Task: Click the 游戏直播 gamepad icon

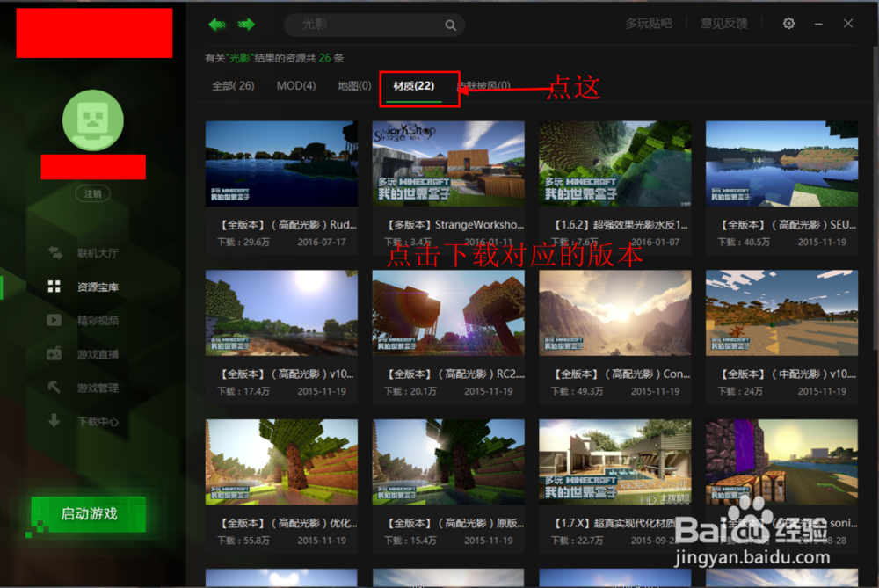Action: 54,353
